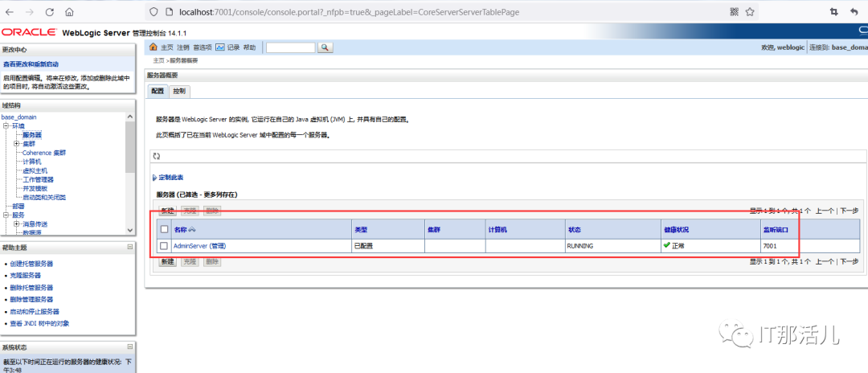
Task: Minimize the 系统状态 panel
Action: (129, 347)
